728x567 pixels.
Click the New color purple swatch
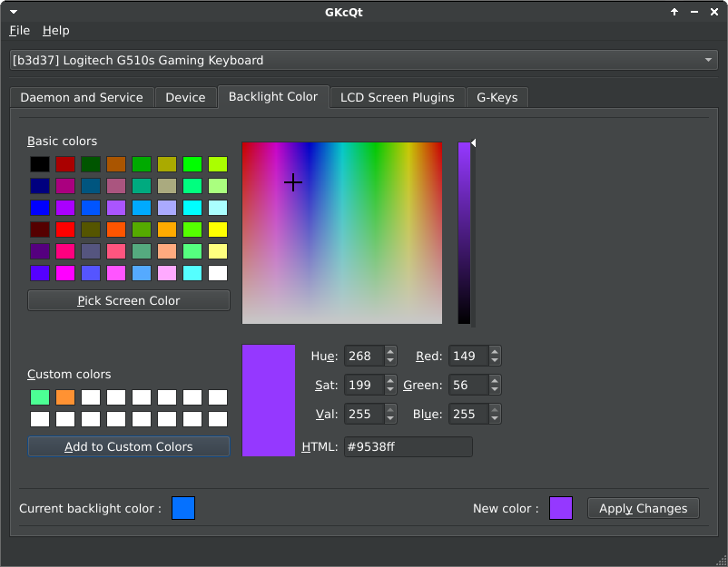(x=561, y=508)
